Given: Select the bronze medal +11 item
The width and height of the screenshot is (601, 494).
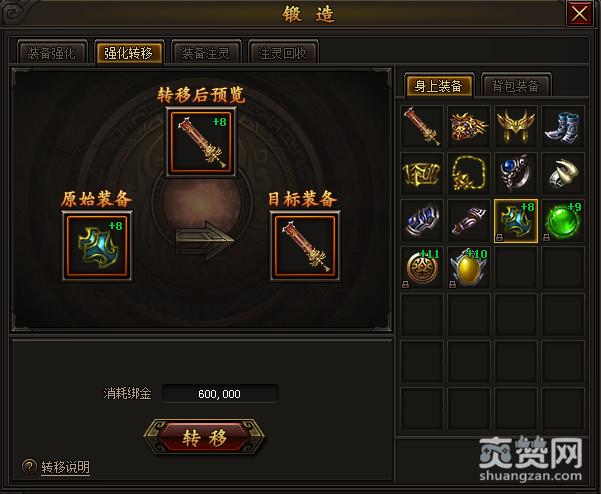Looking at the screenshot, I should [x=422, y=268].
